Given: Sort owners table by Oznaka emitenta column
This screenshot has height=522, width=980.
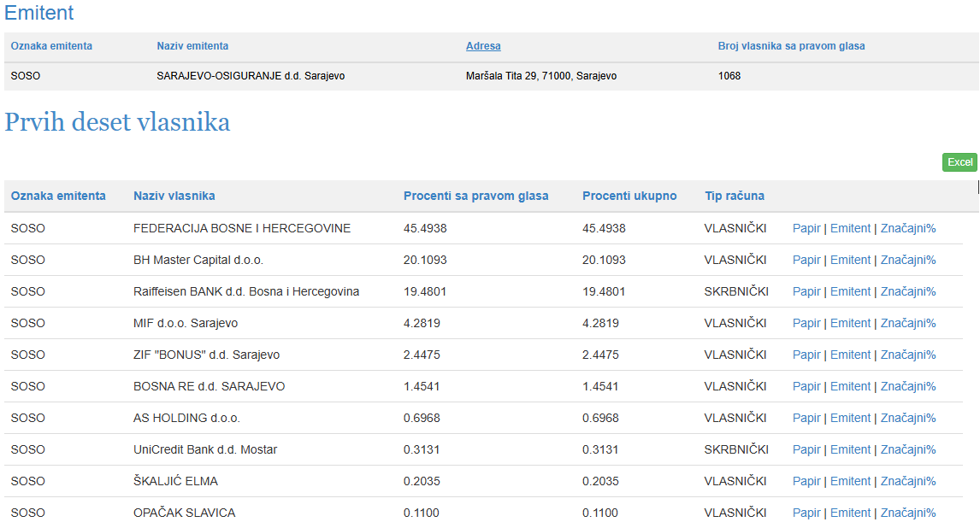Looking at the screenshot, I should coord(58,196).
